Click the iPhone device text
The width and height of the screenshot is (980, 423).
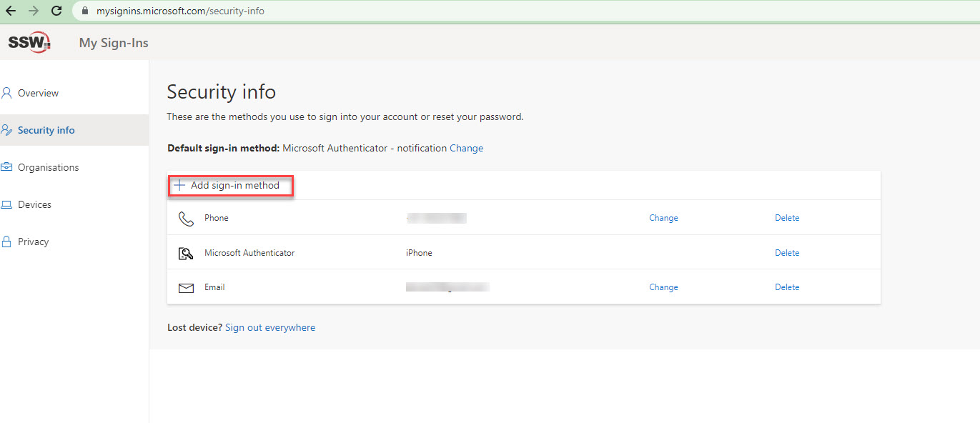click(x=419, y=253)
